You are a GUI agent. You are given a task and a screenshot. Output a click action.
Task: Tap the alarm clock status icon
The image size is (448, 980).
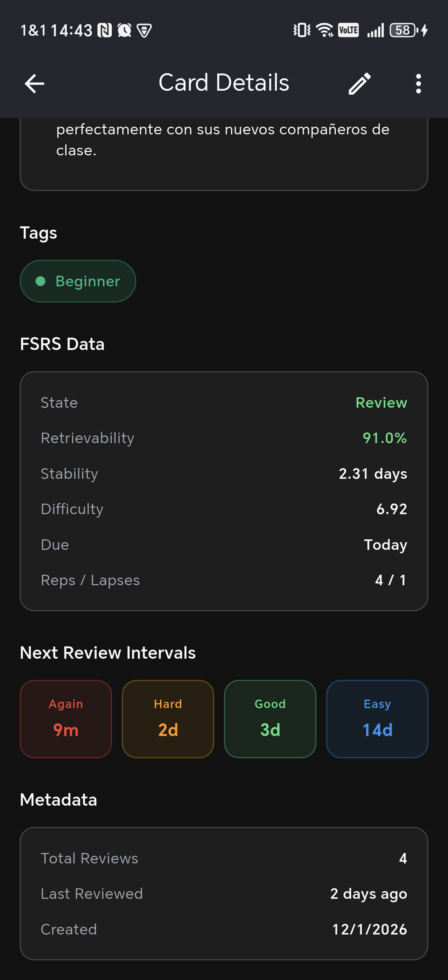(124, 30)
